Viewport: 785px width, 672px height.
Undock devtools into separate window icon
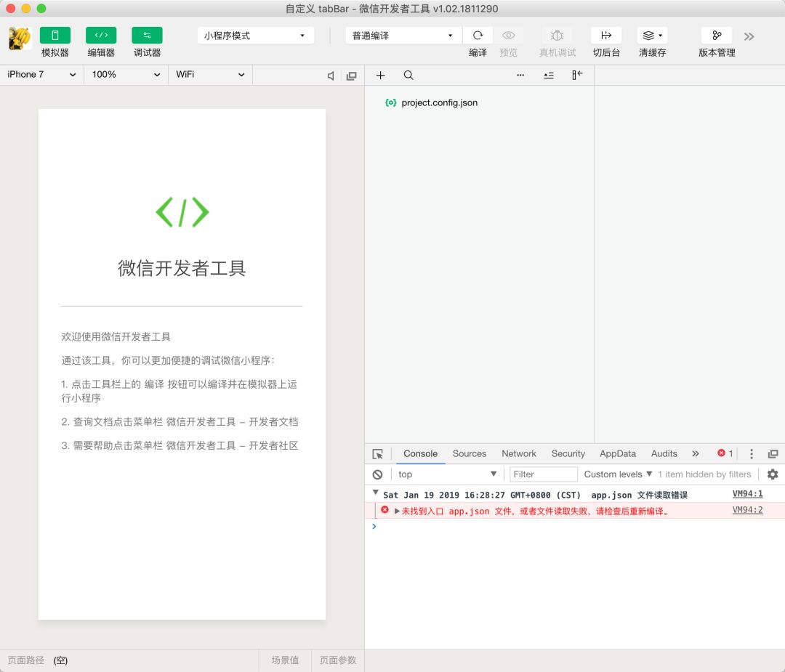[x=773, y=454]
